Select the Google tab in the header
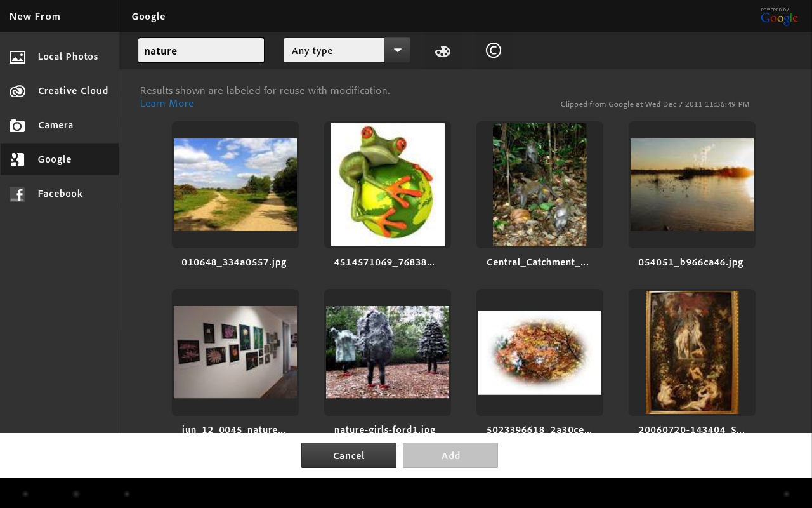This screenshot has width=812, height=508. 148,16
